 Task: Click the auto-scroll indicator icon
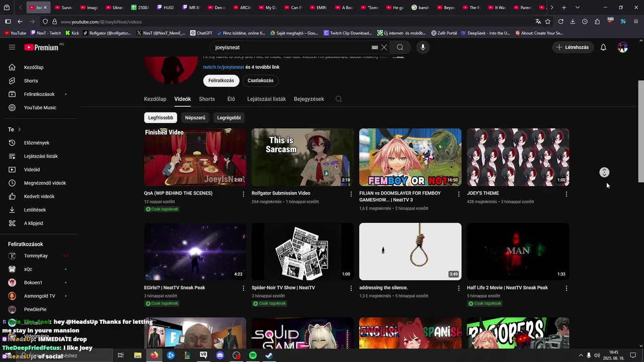click(x=604, y=172)
